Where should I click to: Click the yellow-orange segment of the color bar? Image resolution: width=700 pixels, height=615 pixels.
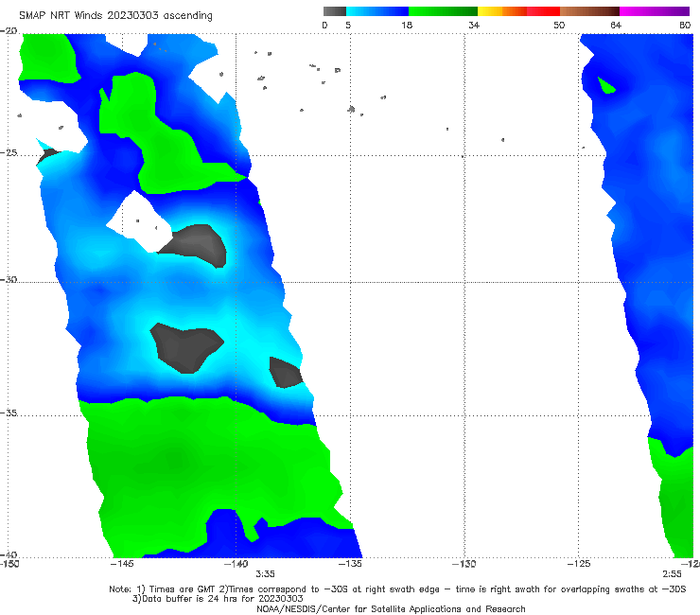point(502,11)
